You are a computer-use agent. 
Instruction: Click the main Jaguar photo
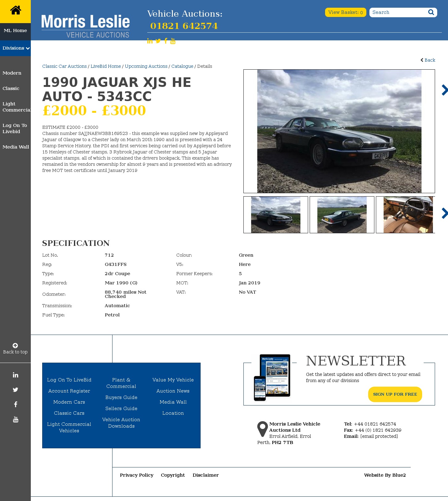[x=339, y=131]
